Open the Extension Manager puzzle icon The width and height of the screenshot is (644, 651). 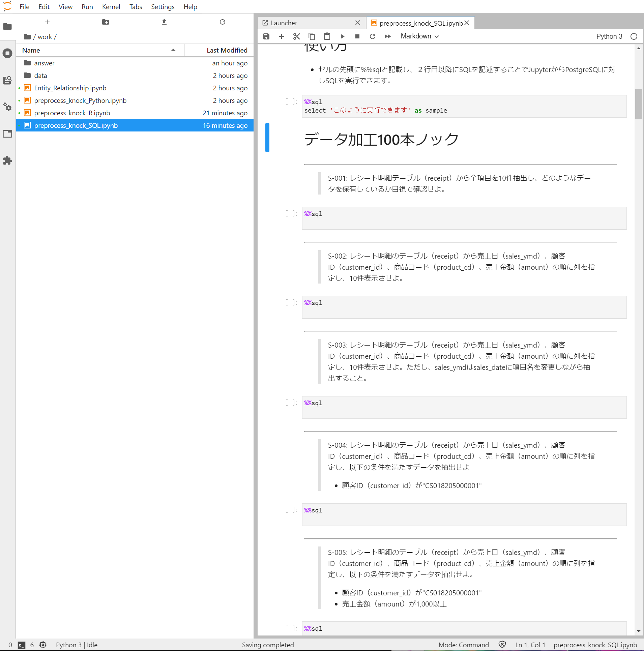[x=7, y=160]
